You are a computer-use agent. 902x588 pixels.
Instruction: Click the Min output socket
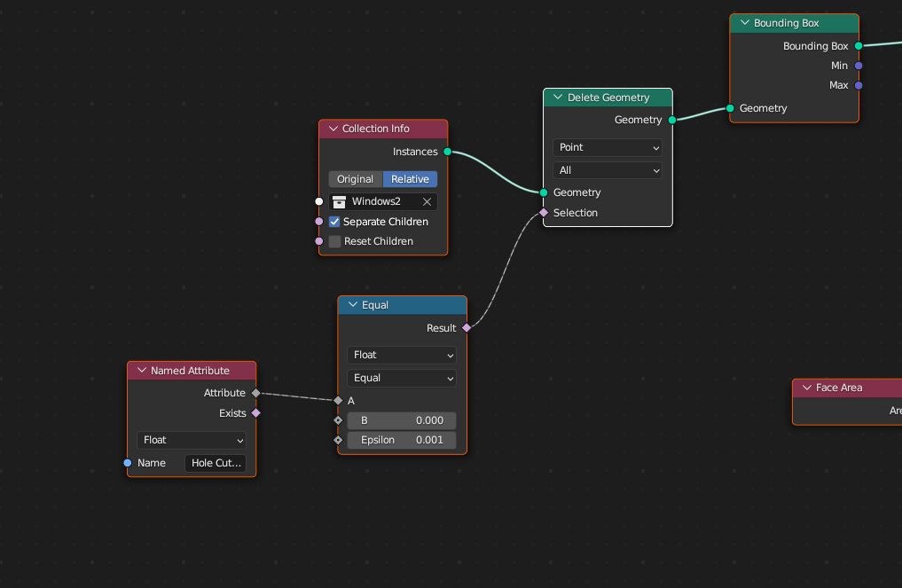[859, 66]
